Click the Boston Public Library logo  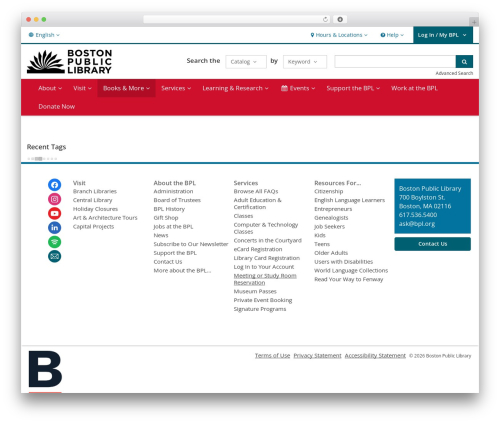(x=70, y=62)
